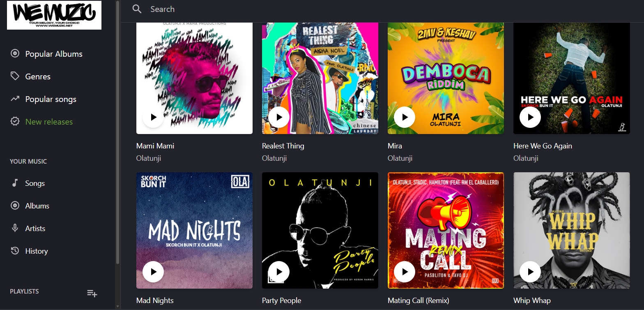Start playing Here We Go Again

click(x=530, y=117)
